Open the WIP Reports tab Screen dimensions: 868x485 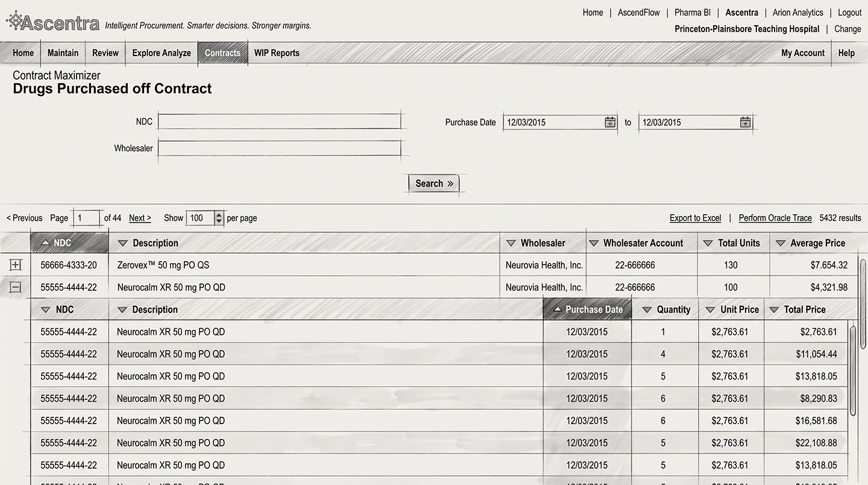[277, 53]
